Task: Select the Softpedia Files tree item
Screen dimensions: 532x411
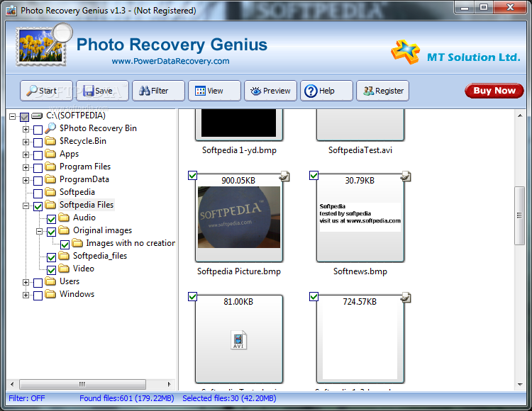Action: (87, 205)
